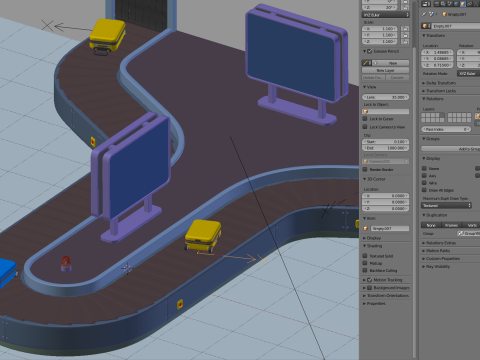Click the pin icon in properties breadcrumb
480x360 pixels.
tap(424, 14)
